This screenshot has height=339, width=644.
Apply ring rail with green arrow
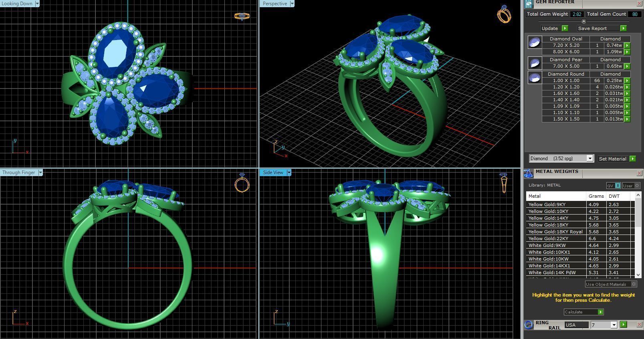pyautogui.click(x=623, y=325)
